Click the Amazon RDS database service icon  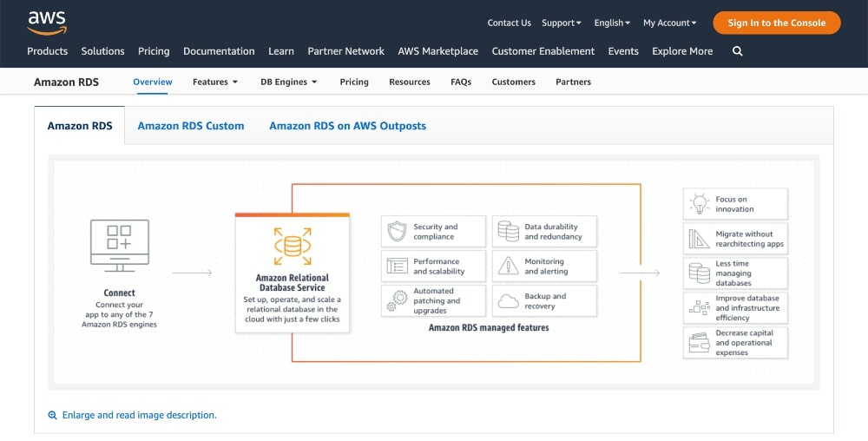pos(292,247)
